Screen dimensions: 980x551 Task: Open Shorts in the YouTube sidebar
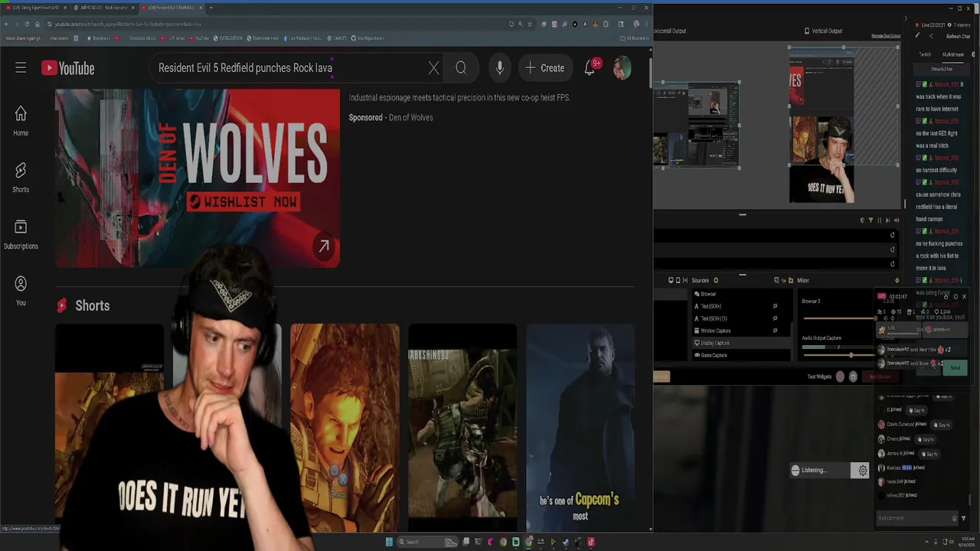21,178
